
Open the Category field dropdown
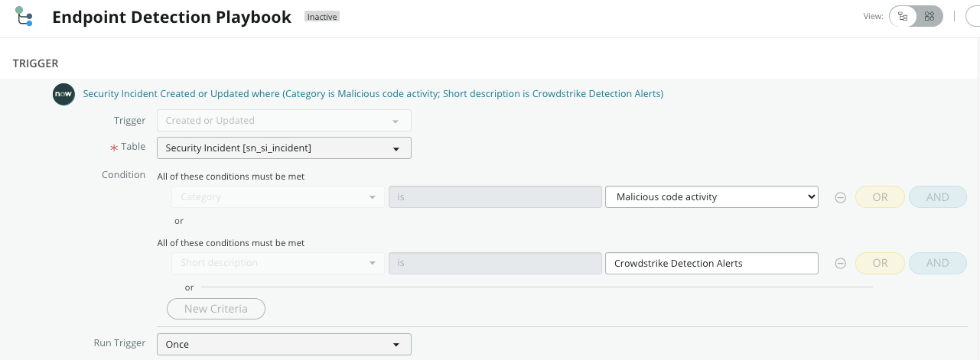point(278,197)
